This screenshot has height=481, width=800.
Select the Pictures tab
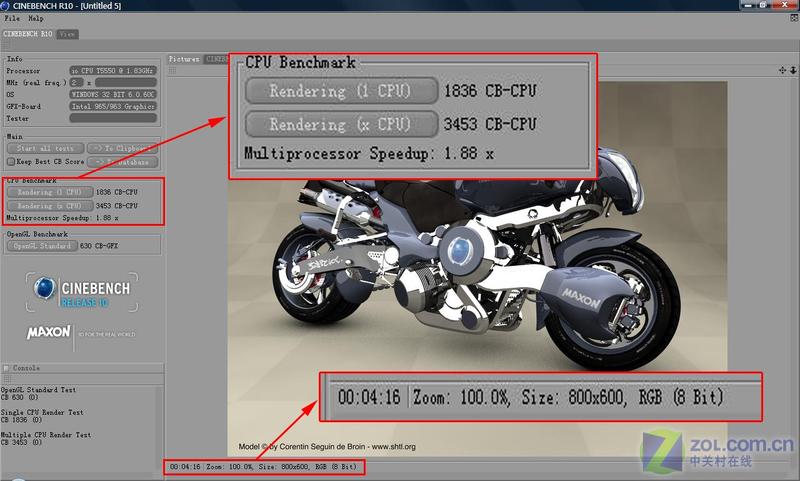click(184, 59)
